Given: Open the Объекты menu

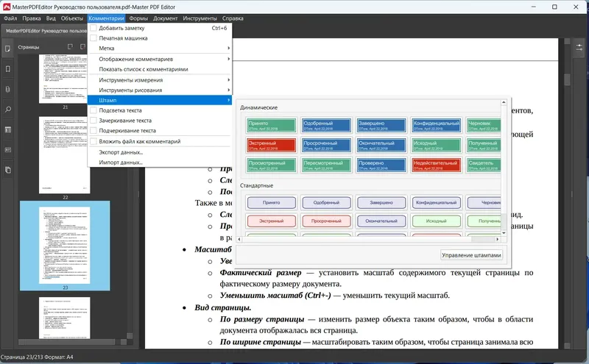Looking at the screenshot, I should (72, 18).
